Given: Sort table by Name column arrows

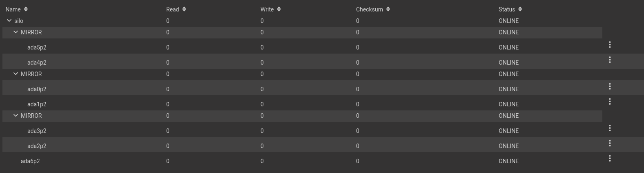Looking at the screenshot, I should [26, 9].
